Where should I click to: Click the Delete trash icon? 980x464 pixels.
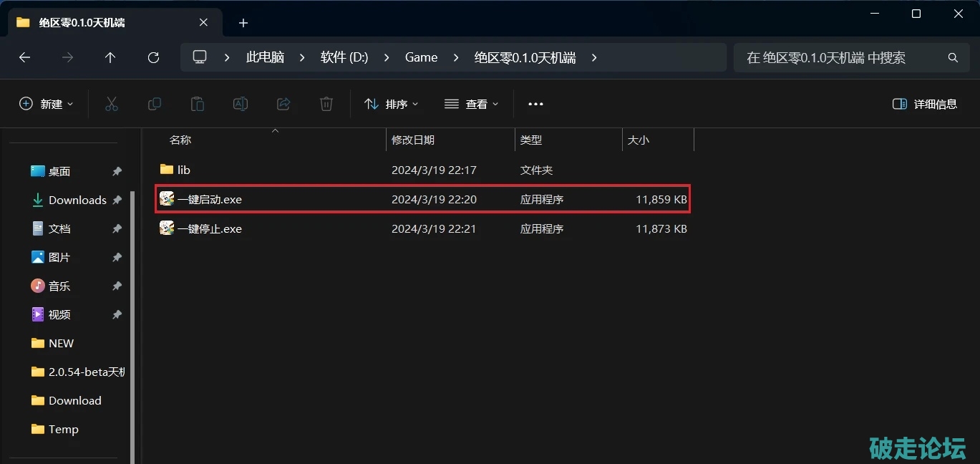pos(326,104)
